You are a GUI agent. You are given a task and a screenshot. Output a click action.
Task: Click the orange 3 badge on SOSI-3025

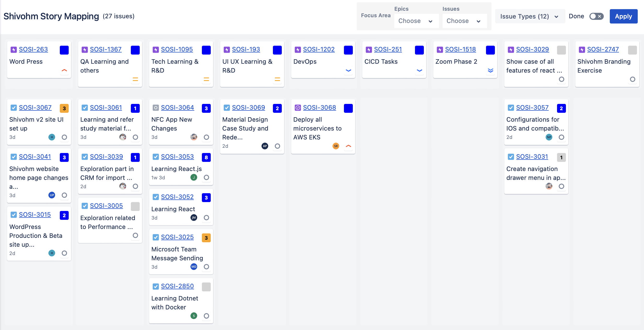coord(206,238)
